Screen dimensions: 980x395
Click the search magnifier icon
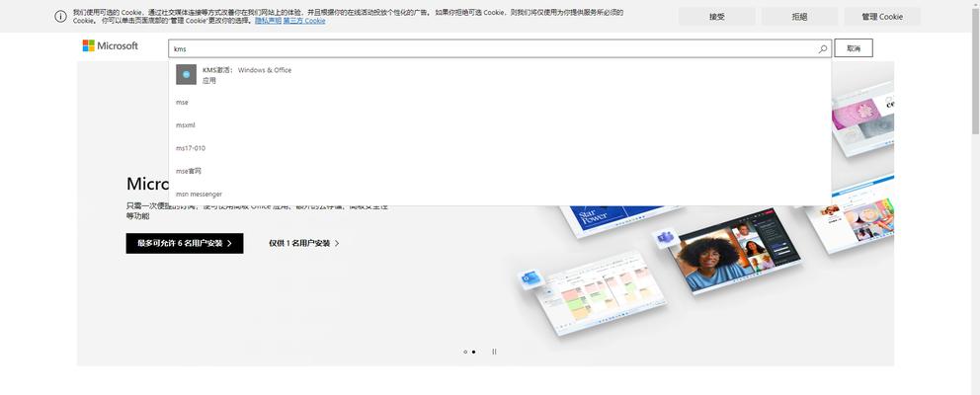(x=823, y=48)
